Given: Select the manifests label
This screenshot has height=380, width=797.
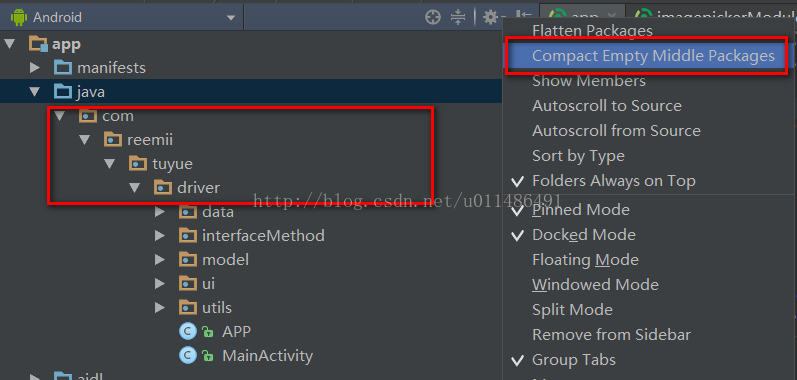Looking at the screenshot, I should (x=111, y=68).
